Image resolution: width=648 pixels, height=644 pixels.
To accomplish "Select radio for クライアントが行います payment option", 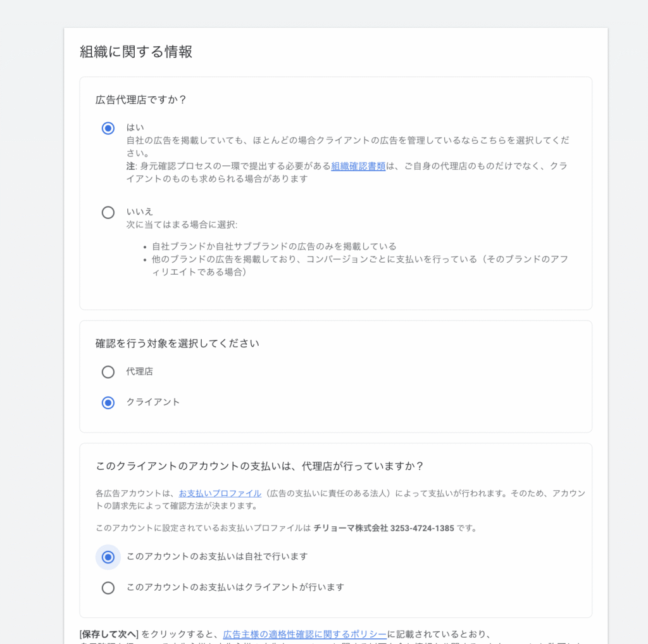I will (108, 588).
